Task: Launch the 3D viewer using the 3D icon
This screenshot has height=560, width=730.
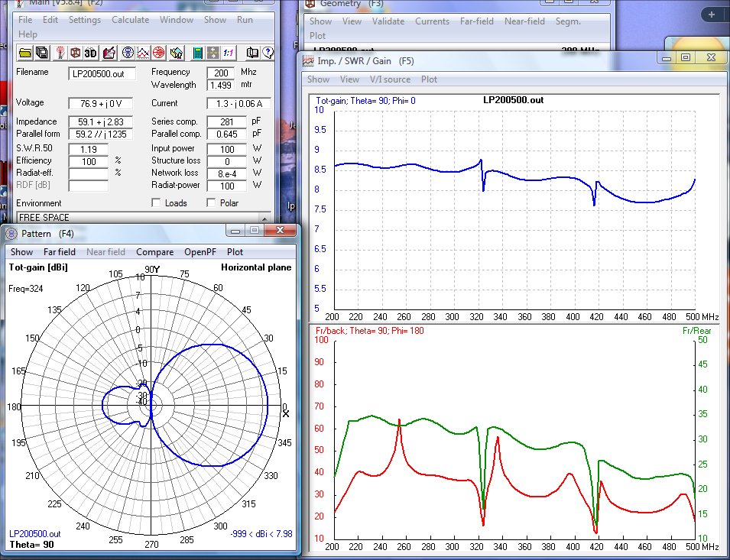Action: coord(90,53)
